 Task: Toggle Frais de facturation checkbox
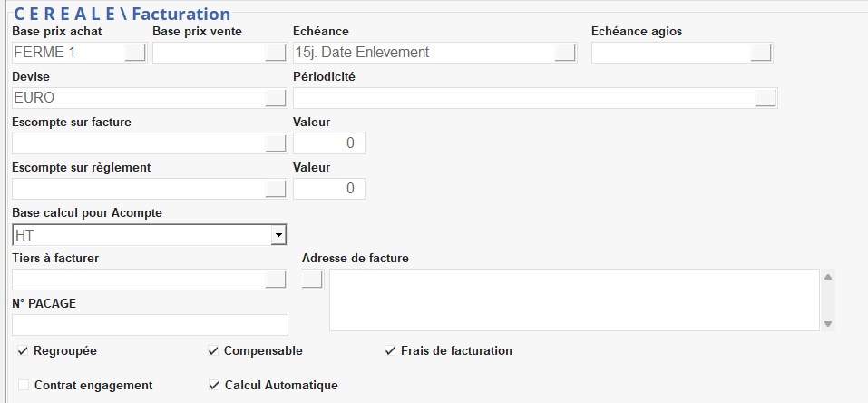(x=390, y=350)
